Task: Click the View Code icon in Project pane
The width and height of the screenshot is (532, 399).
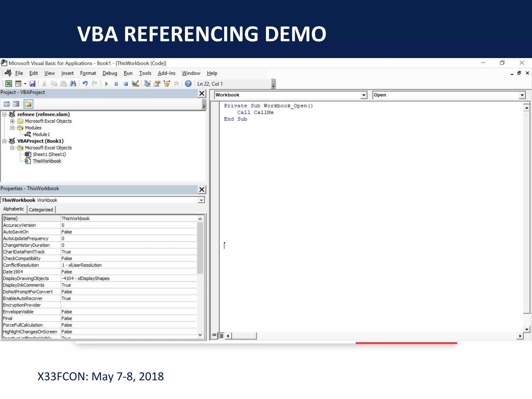Action: pyautogui.click(x=7, y=104)
